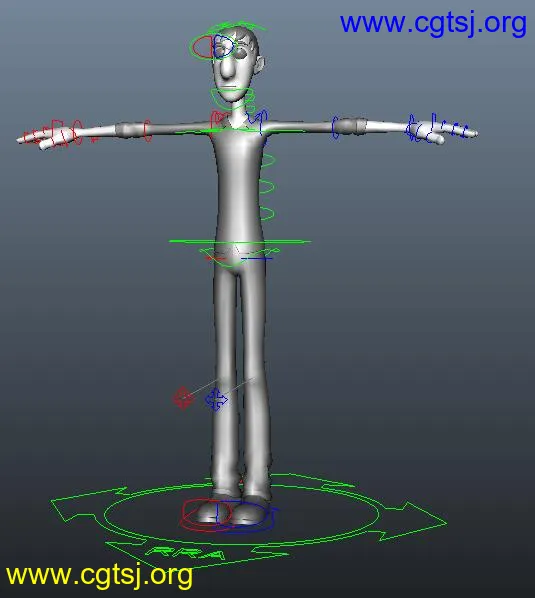Select the blue four-arrow knee pole vector control
The height and width of the screenshot is (598, 535).
click(216, 400)
